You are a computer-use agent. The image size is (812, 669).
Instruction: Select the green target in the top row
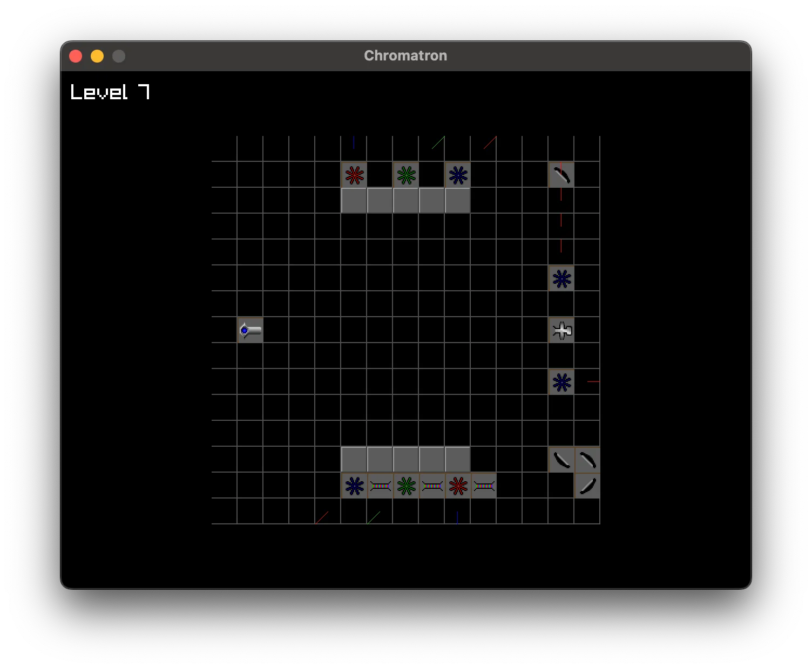click(406, 175)
